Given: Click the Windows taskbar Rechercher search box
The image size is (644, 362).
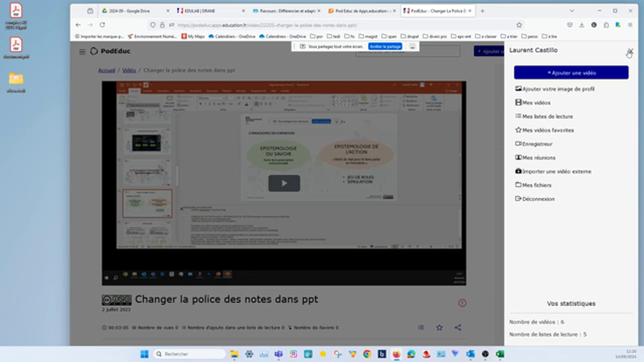Looking at the screenshot, I should (189, 354).
